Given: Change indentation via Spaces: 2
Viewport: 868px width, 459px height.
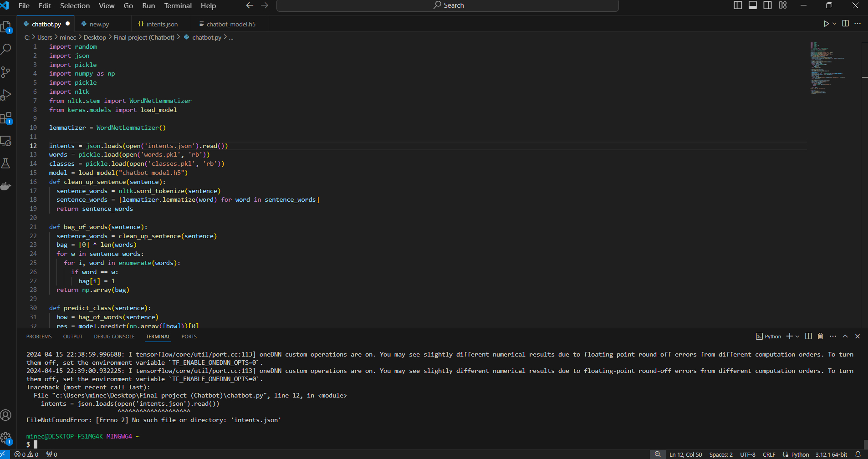Looking at the screenshot, I should tap(721, 454).
